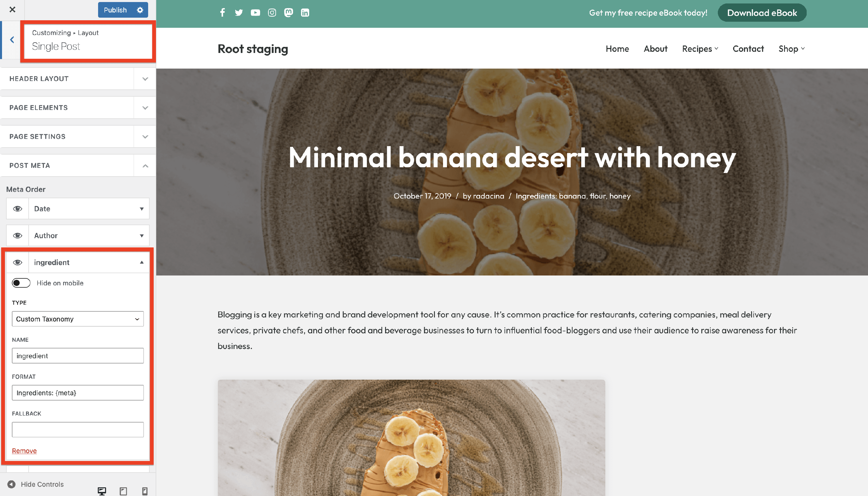This screenshot has height=496, width=868.
Task: Click the Download eBook button
Action: coord(762,13)
